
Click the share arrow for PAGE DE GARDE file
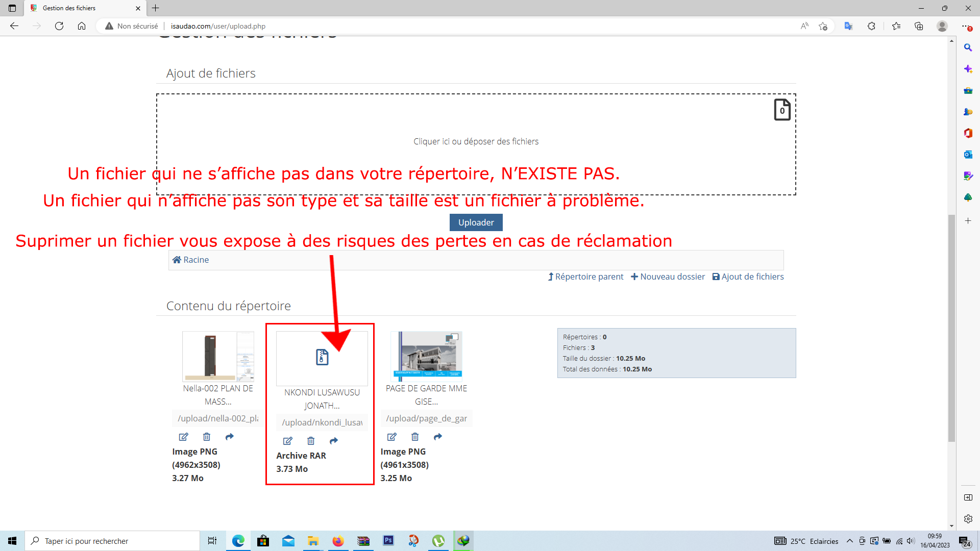(x=438, y=437)
